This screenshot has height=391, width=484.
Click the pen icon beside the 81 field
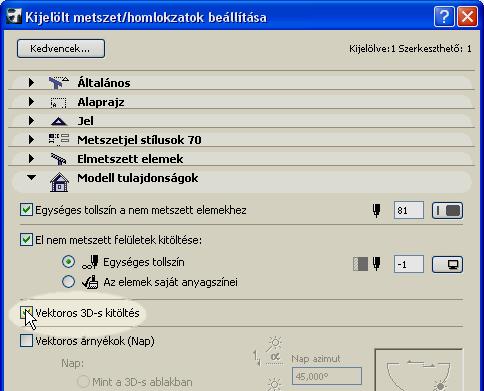coord(377,211)
